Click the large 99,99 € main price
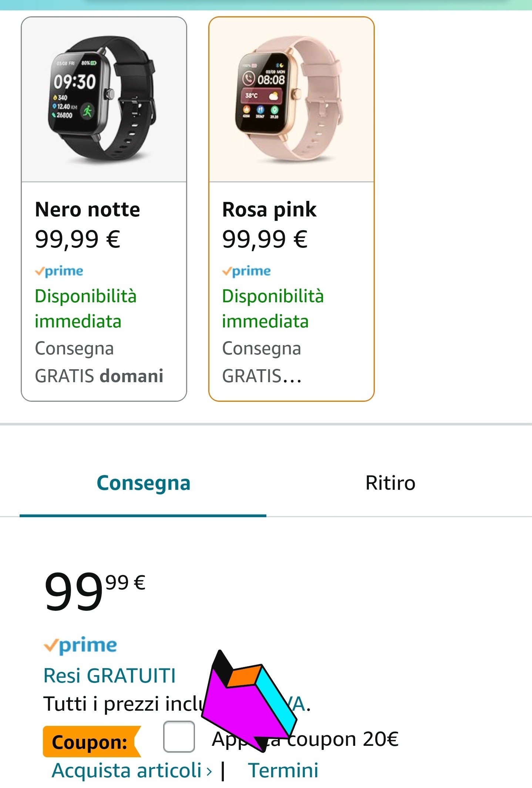 (x=95, y=590)
